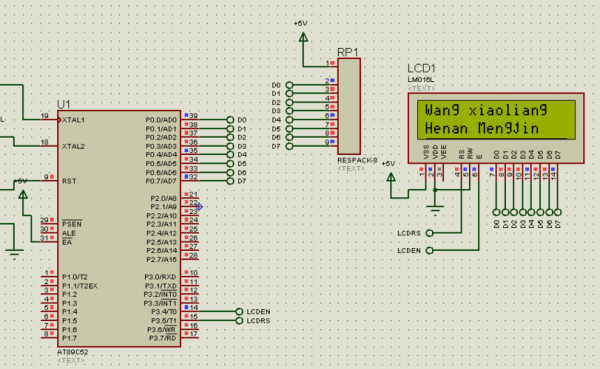
Task: Select the D0 terminal left of RP1
Action: (x=289, y=85)
